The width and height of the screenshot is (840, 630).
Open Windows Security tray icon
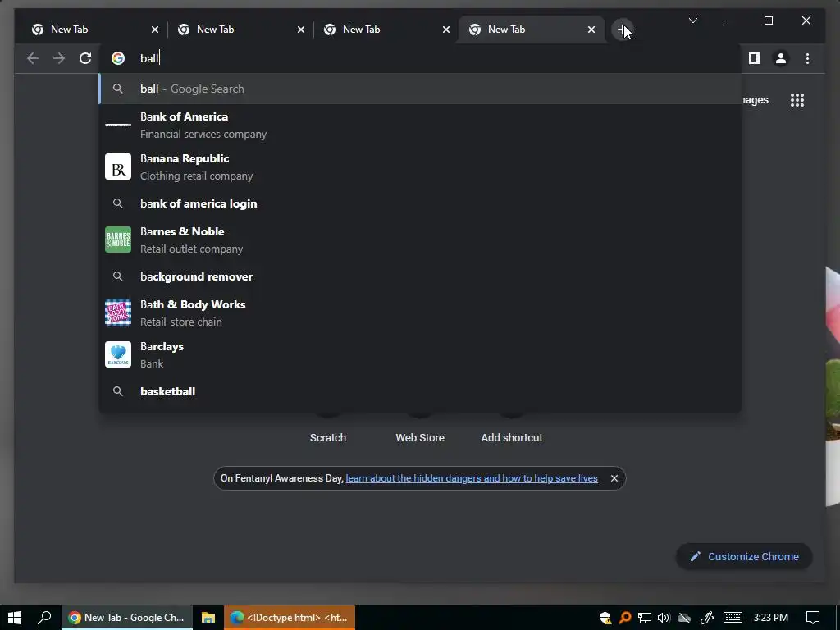(605, 618)
